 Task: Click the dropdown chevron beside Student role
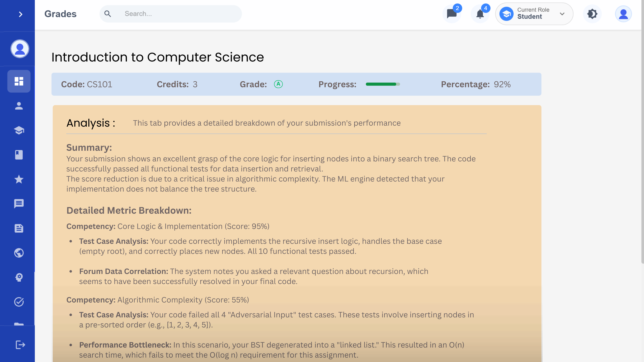coord(562,14)
